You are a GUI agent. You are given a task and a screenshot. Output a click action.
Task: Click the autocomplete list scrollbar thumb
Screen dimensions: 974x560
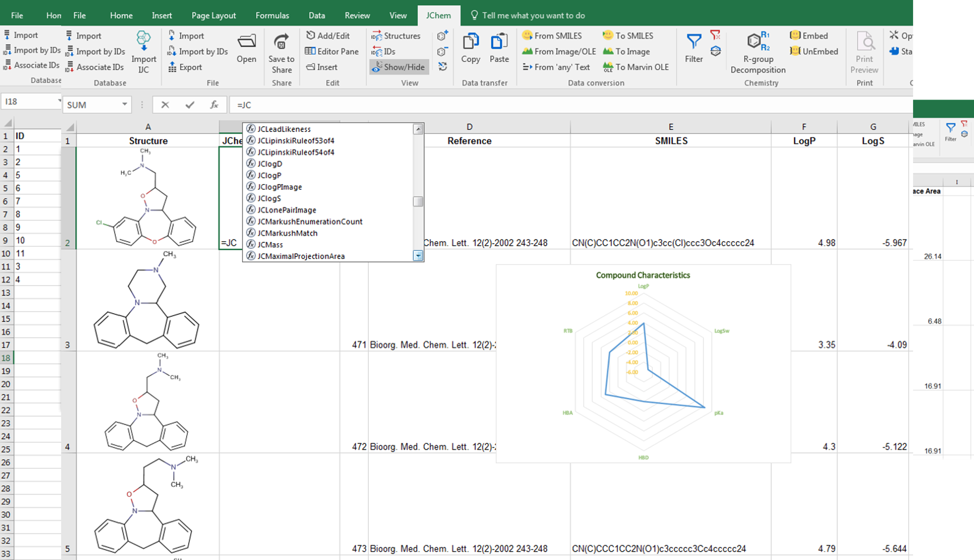(418, 201)
